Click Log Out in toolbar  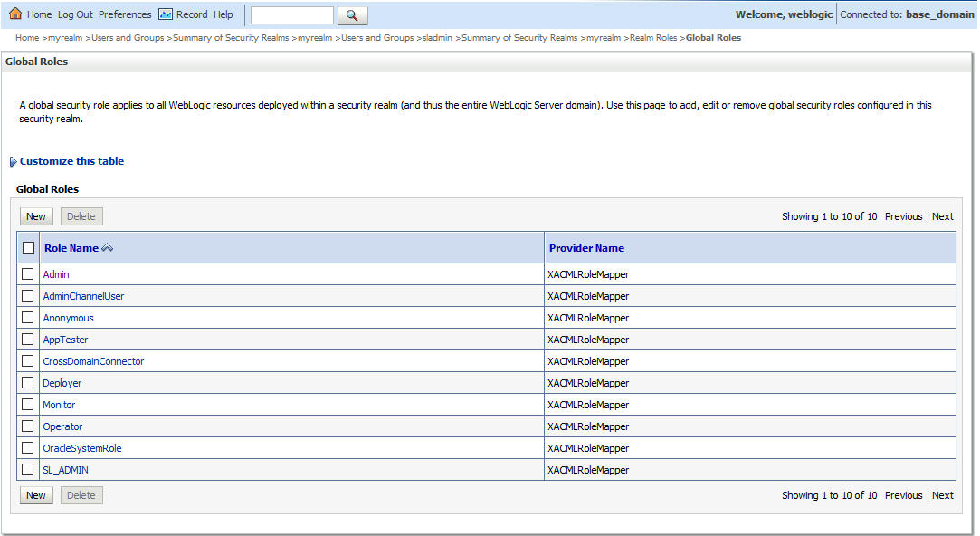point(75,14)
